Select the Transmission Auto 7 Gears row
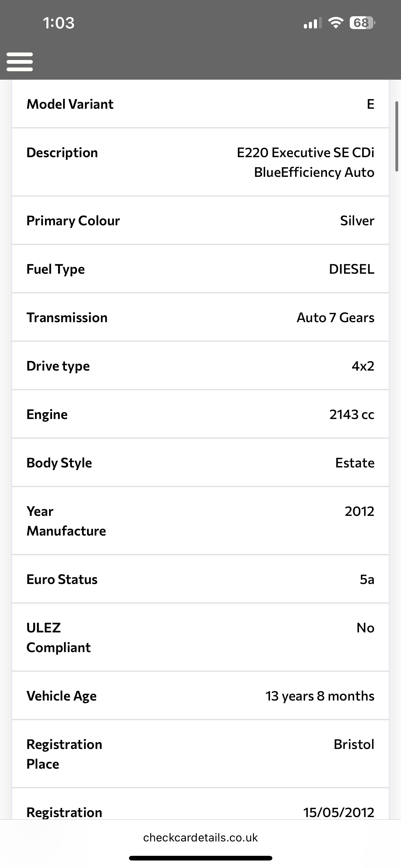This screenshot has height=868, width=401. (200, 317)
